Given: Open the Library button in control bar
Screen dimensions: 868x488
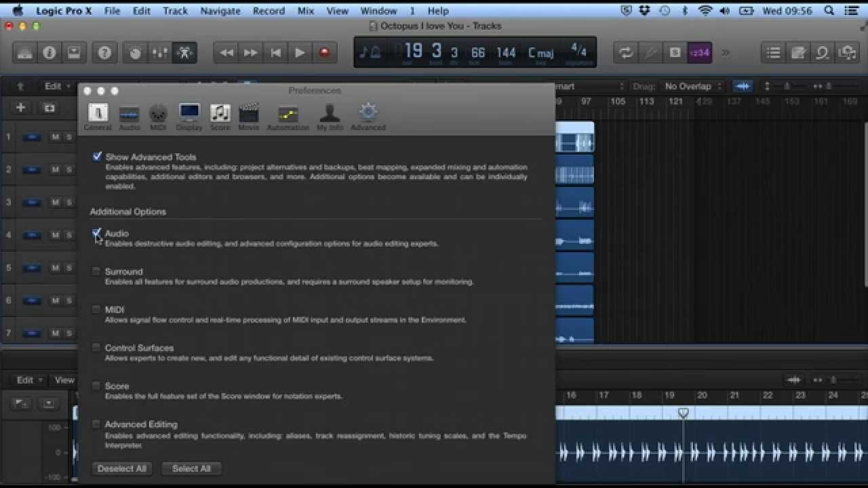Looking at the screenshot, I should click(x=25, y=53).
